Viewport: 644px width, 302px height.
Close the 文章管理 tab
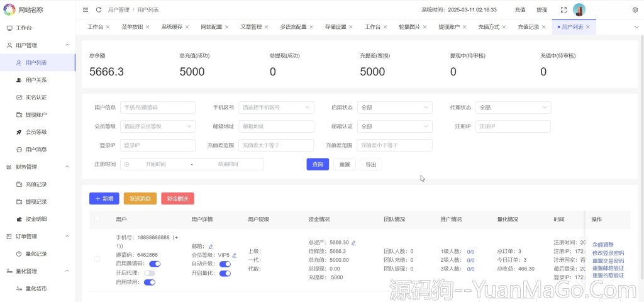tap(266, 26)
